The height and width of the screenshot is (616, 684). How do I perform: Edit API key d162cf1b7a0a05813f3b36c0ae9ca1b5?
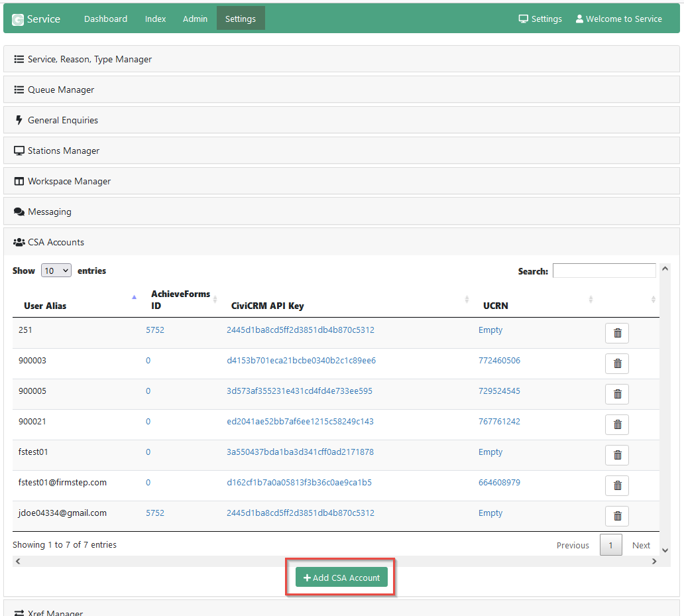(300, 483)
